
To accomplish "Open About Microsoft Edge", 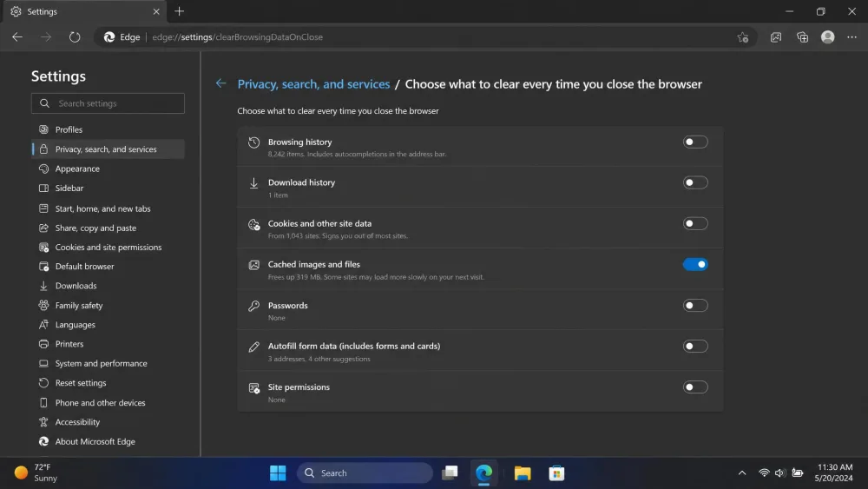I will (108, 441).
